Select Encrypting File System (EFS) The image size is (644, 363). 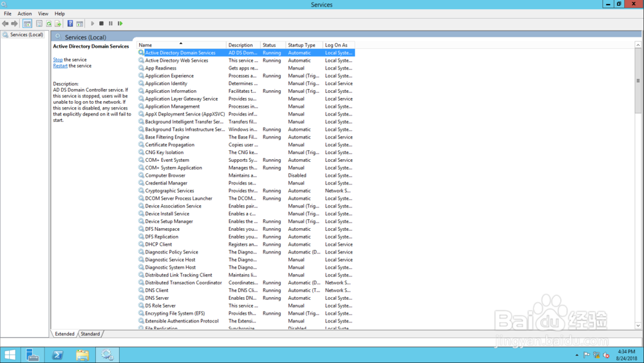point(246,313)
